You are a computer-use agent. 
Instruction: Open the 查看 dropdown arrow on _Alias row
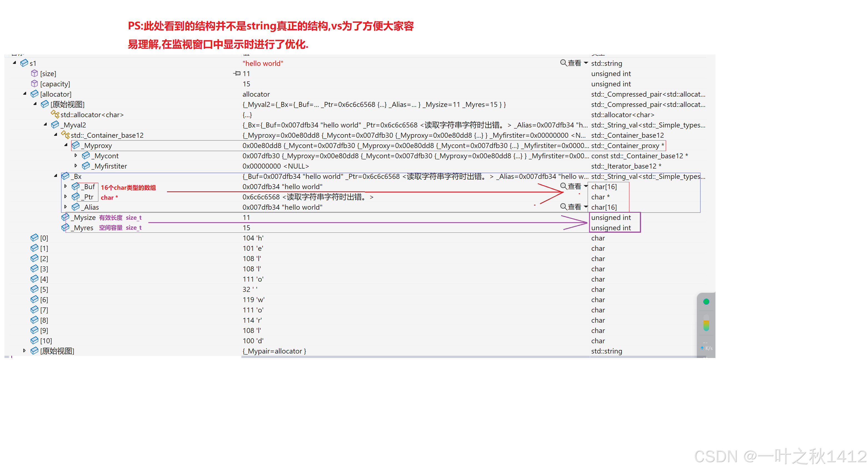pyautogui.click(x=586, y=207)
